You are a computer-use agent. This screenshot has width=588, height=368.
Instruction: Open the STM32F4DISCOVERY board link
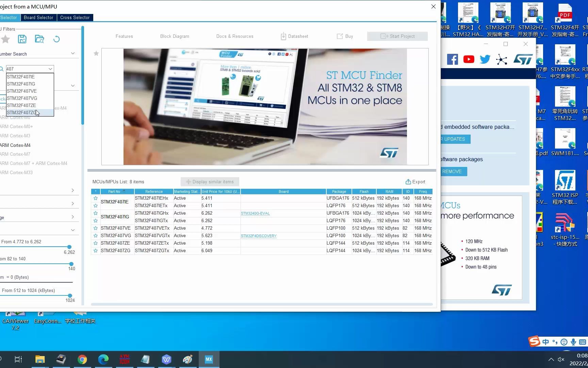[x=259, y=236]
